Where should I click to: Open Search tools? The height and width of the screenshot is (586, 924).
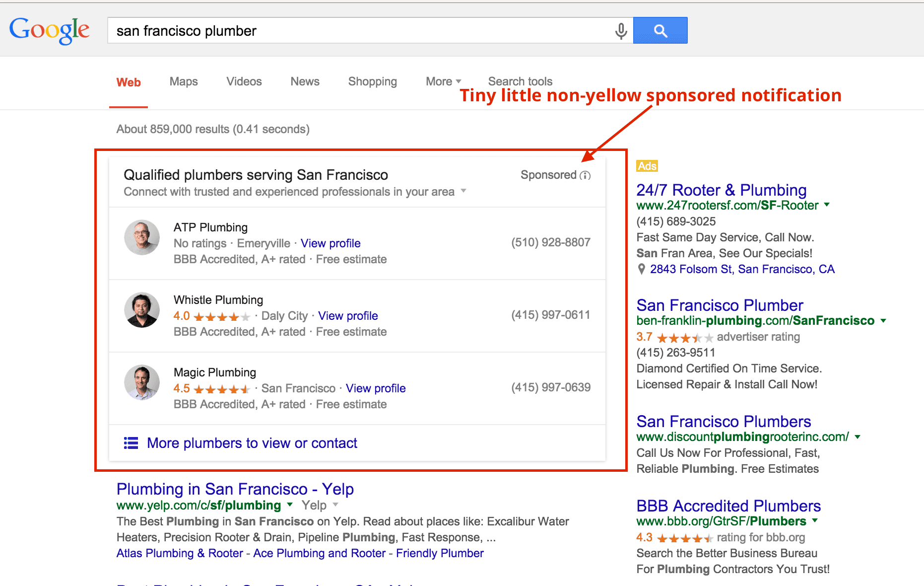coord(520,81)
